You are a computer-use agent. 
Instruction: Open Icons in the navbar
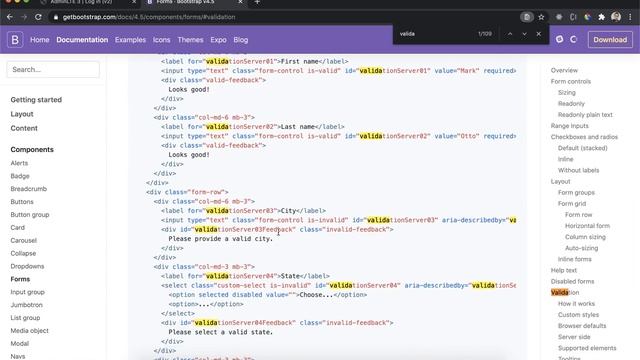162,40
